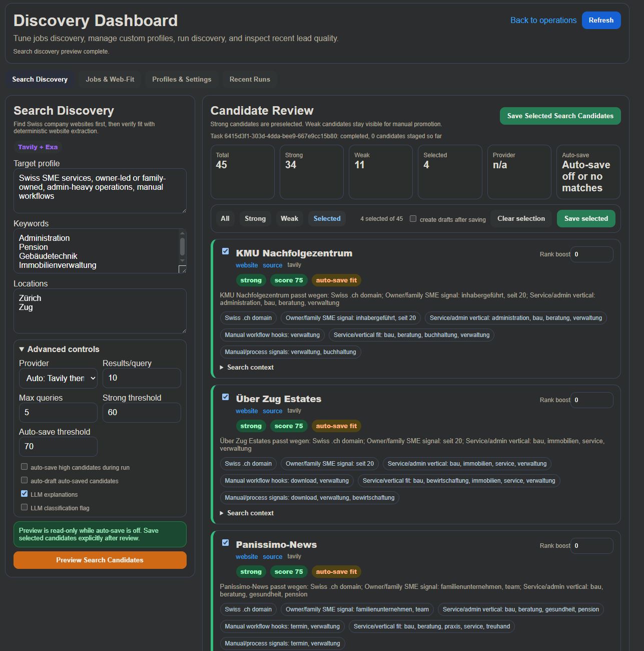Click Rank boost field for Panissimo-News
This screenshot has width=644, height=651.
point(592,546)
